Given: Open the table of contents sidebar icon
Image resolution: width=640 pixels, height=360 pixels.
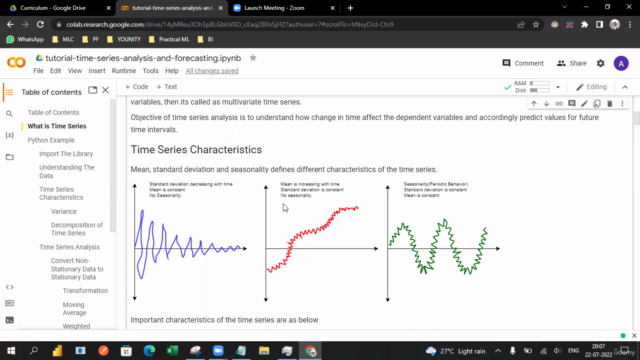Looking at the screenshot, I should click(9, 92).
